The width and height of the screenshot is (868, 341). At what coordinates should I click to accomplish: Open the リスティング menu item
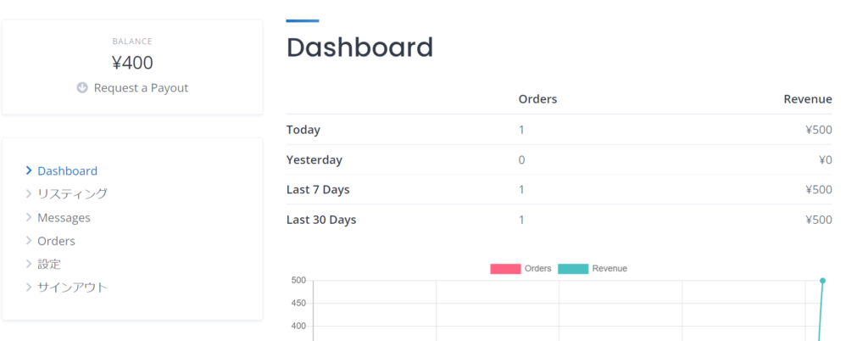72,193
